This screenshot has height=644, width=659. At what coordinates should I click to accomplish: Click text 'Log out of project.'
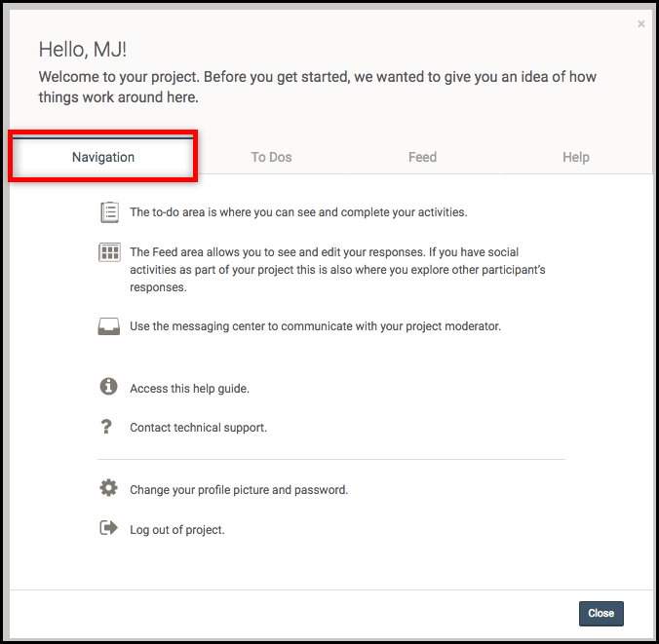click(x=177, y=530)
